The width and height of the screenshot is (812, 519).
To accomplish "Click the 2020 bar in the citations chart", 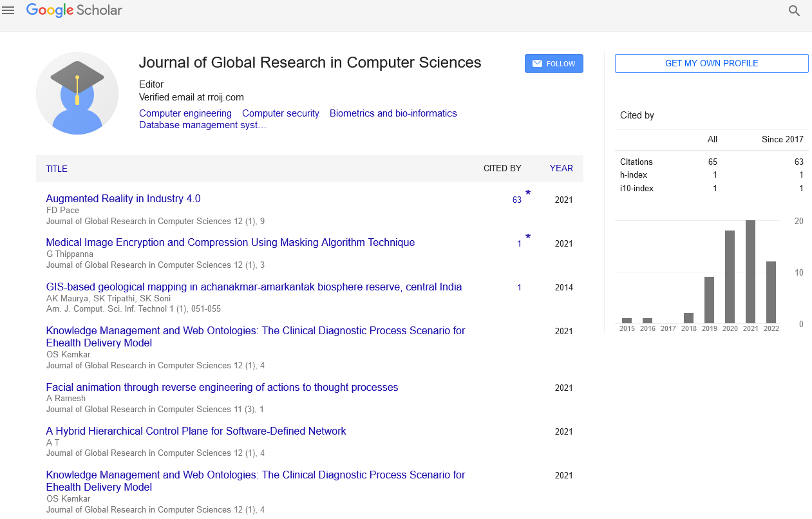I will pos(730,277).
